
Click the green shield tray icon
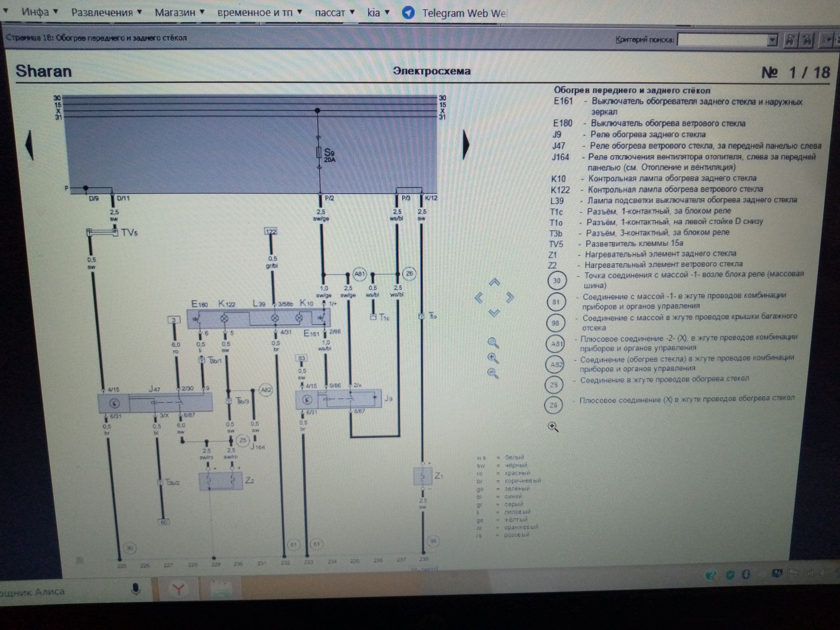click(730, 575)
